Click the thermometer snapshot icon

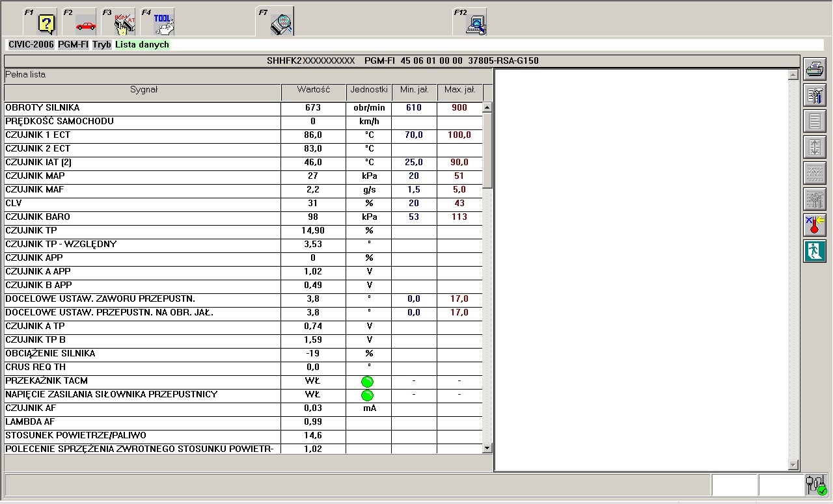(x=815, y=225)
